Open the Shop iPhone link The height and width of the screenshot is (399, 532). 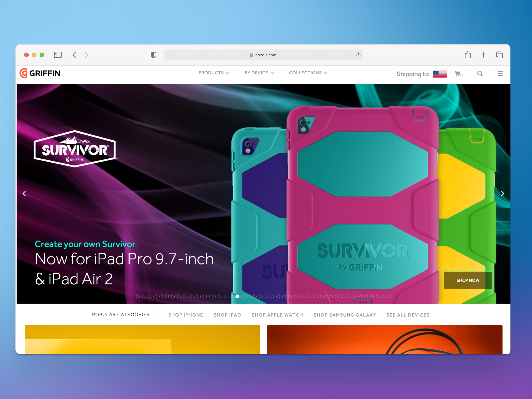click(x=185, y=315)
